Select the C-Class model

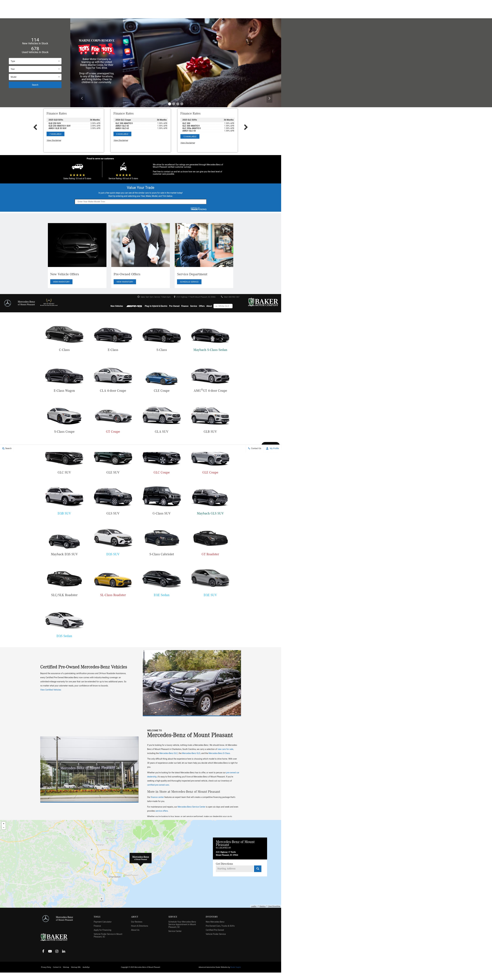(64, 338)
